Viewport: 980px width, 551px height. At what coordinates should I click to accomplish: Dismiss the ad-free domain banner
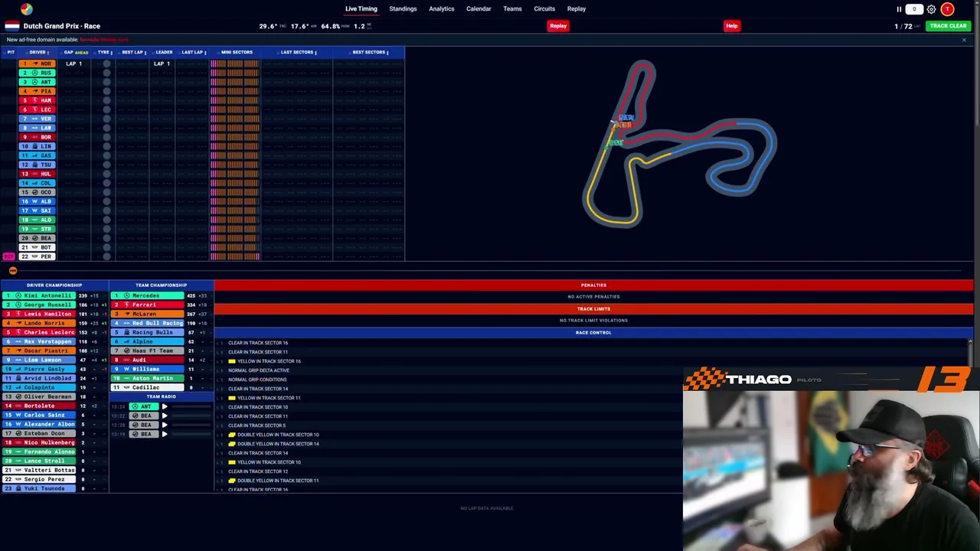click(964, 40)
